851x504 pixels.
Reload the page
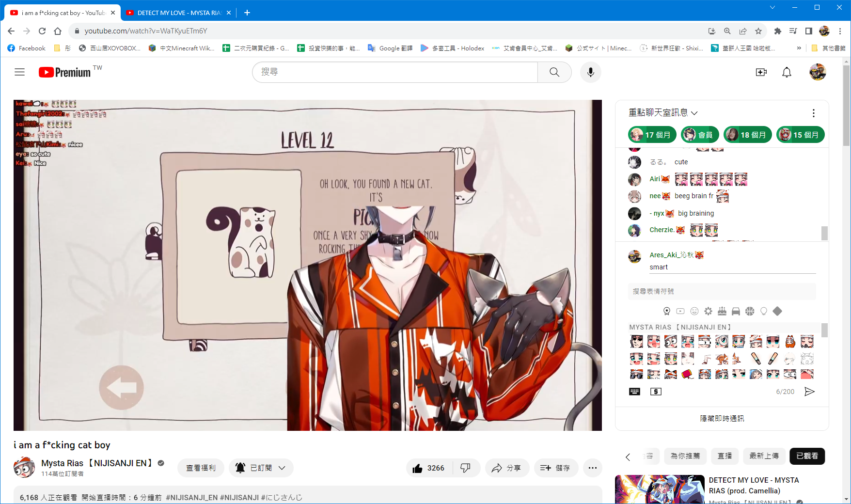point(42,31)
